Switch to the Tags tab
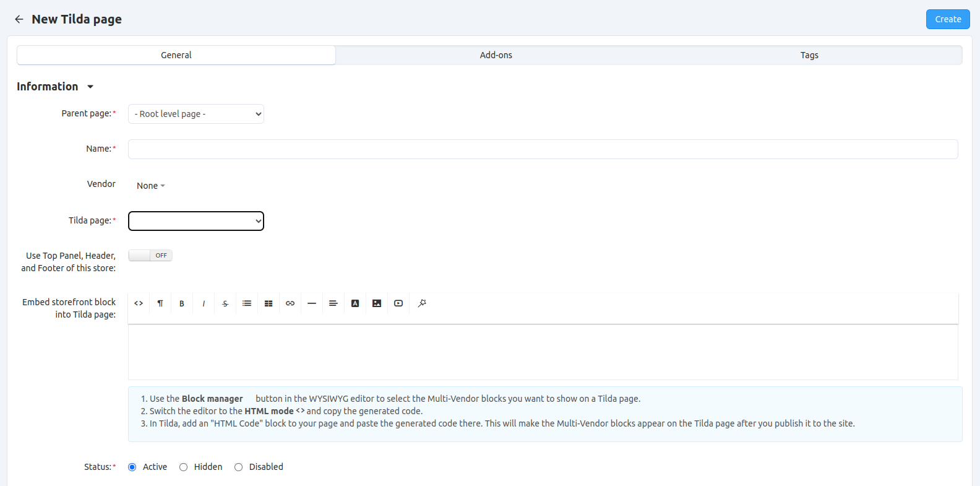The width and height of the screenshot is (980, 486). pos(809,55)
